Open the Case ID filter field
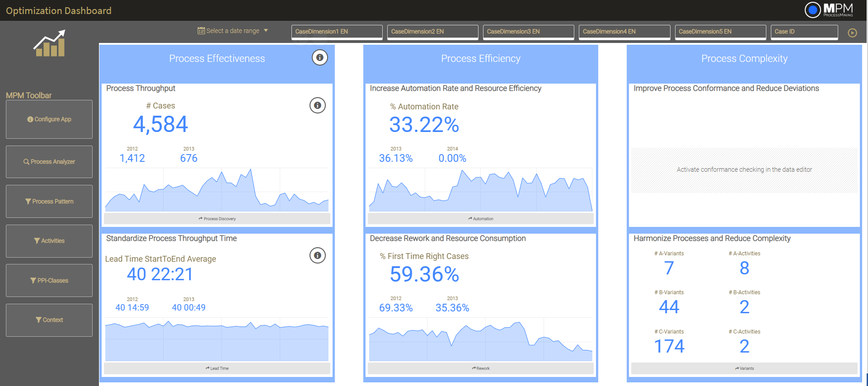 [804, 32]
